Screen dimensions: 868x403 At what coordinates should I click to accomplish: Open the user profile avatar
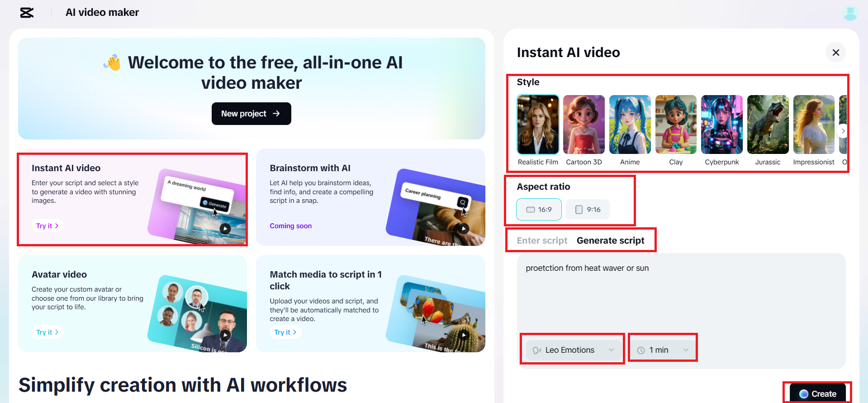[850, 13]
